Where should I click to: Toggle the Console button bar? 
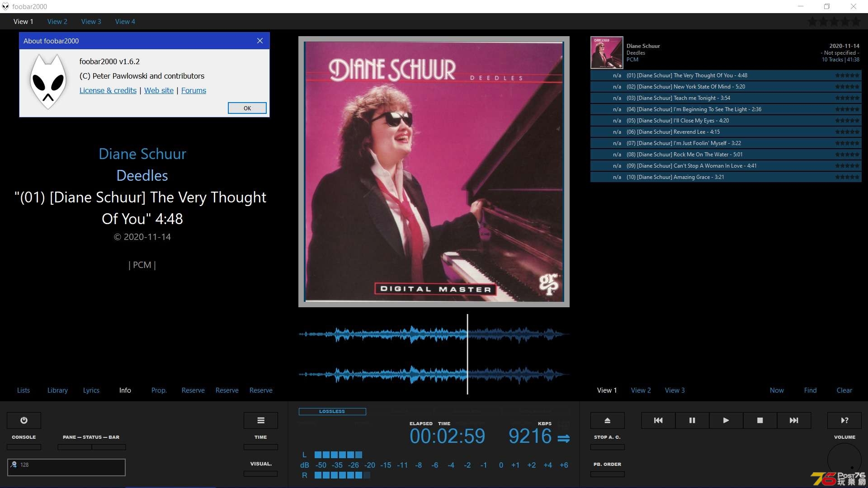pos(24,447)
